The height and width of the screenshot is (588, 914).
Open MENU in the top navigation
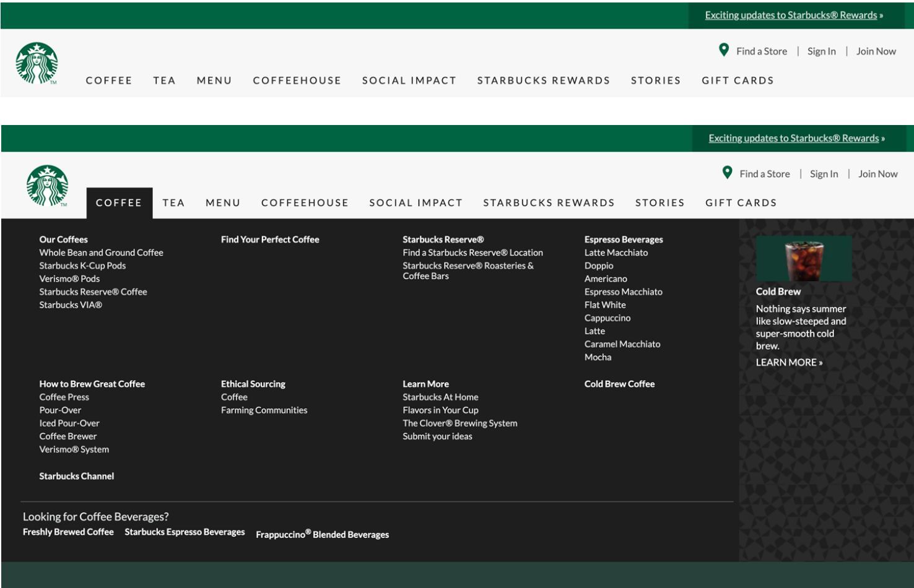click(x=214, y=80)
